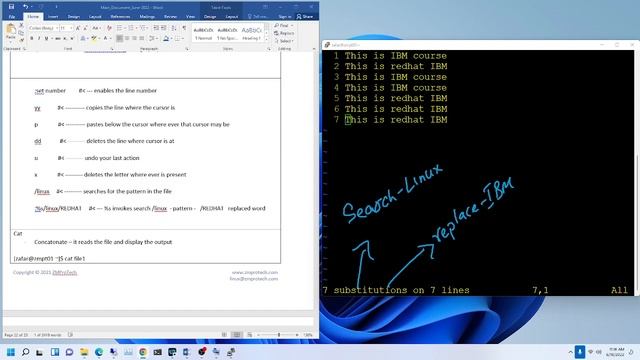The image size is (640, 360).
Task: Select Align Right paragraph icon
Action: tap(134, 38)
